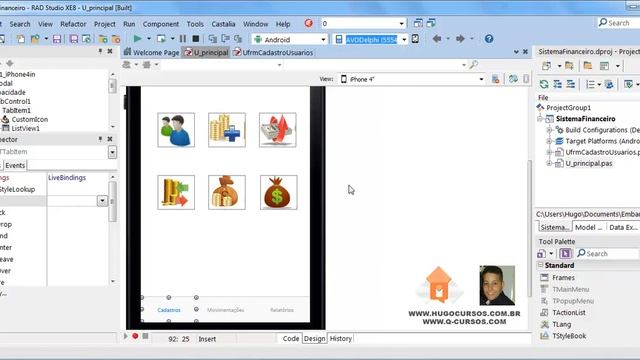
Task: Select TActionList in the Tool Palette
Action: click(x=569, y=313)
